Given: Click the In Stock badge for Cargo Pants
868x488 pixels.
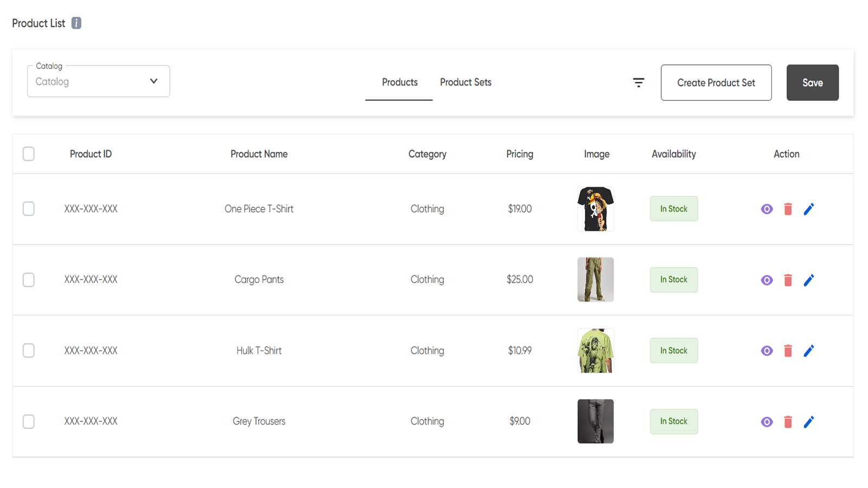Looking at the screenshot, I should (x=674, y=280).
